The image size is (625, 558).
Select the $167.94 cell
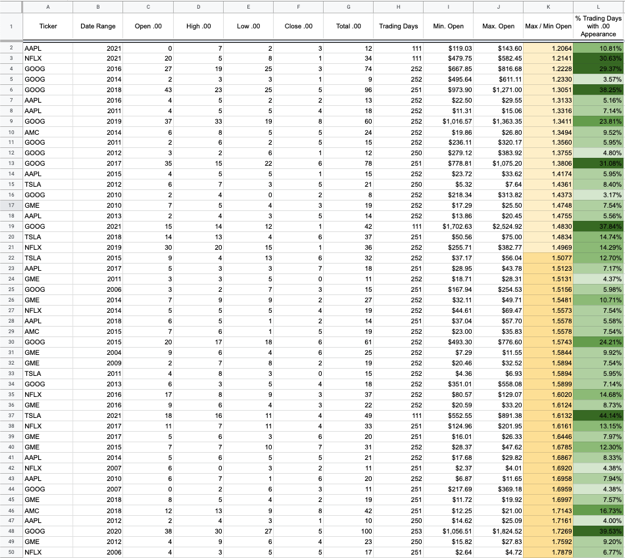pos(448,289)
